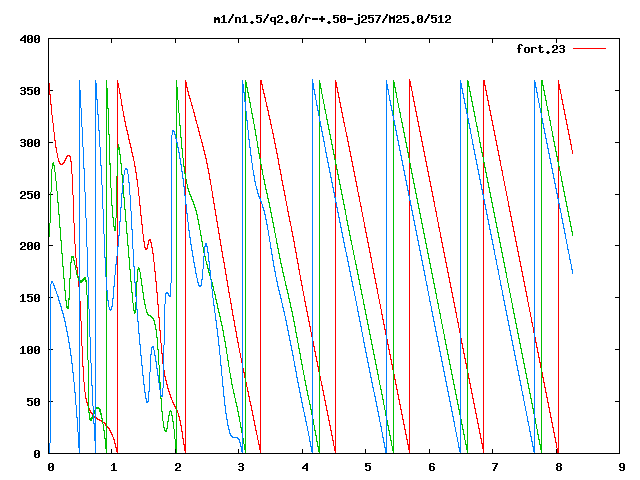The width and height of the screenshot is (640, 480).
Task: Click the plot title m1/n1.5/q2.0/r-+.50-j257/M25.0/512
Action: (x=333, y=19)
